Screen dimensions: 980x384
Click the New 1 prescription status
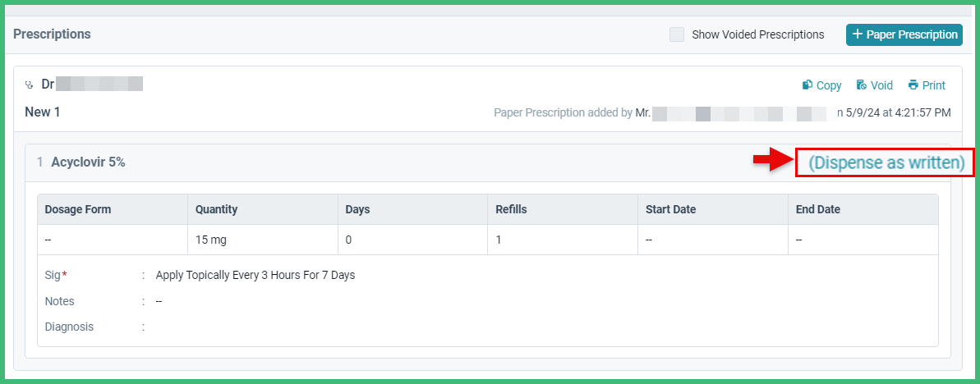point(43,112)
